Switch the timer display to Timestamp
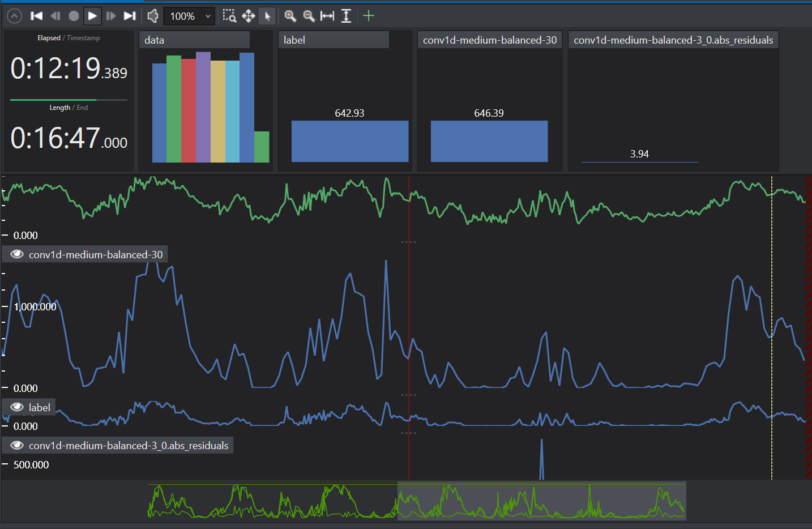 pyautogui.click(x=83, y=38)
